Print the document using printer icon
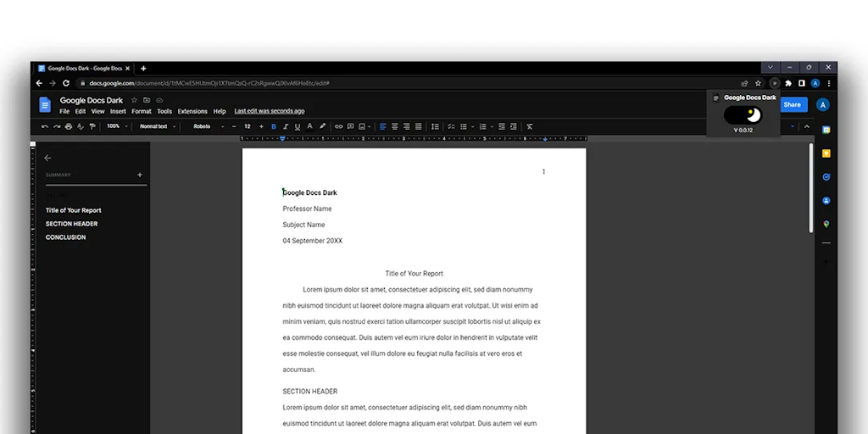This screenshot has height=434, width=868. (x=69, y=126)
